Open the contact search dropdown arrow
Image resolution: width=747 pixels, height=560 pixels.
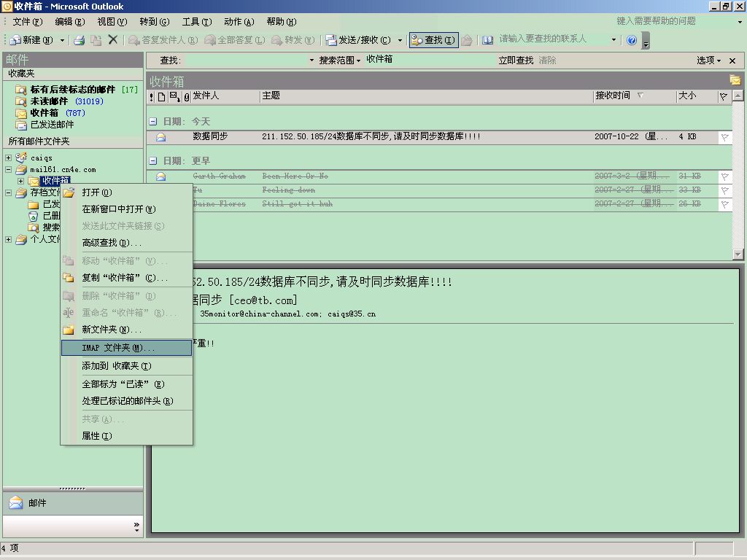(x=614, y=39)
